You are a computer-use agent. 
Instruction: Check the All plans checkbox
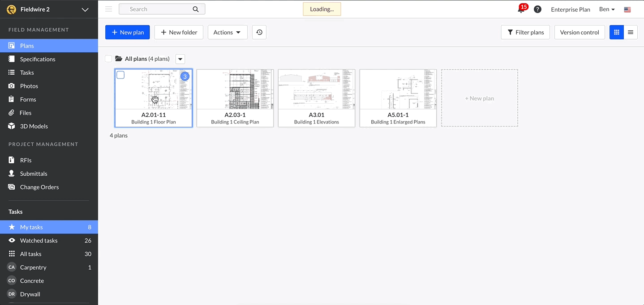point(108,59)
